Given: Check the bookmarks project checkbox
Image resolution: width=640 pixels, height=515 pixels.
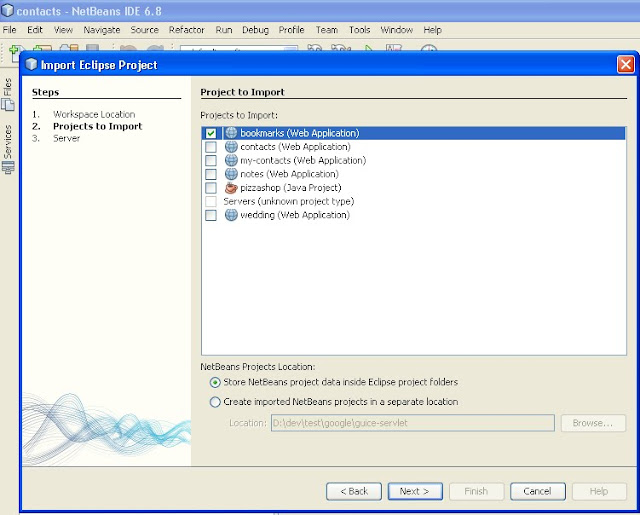Looking at the screenshot, I should 211,133.
